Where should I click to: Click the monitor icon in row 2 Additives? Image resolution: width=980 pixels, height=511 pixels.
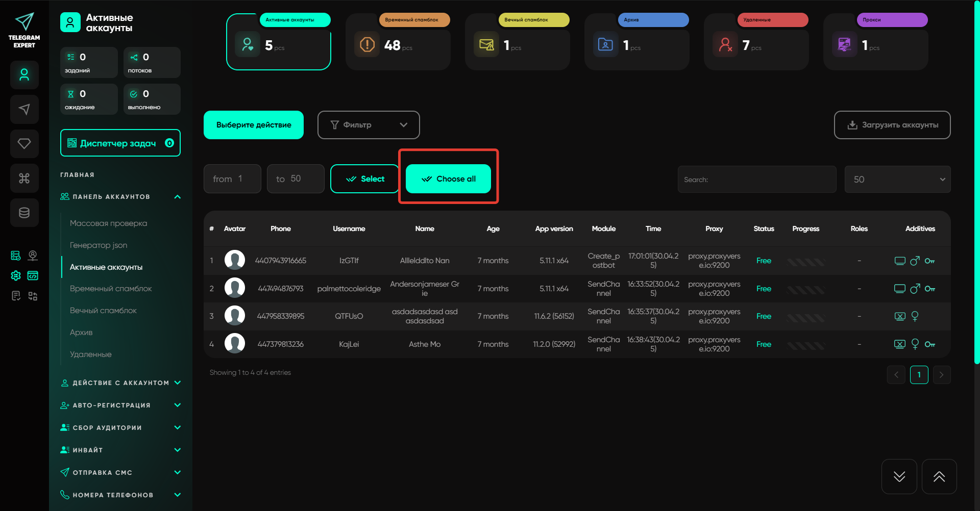[x=899, y=289]
